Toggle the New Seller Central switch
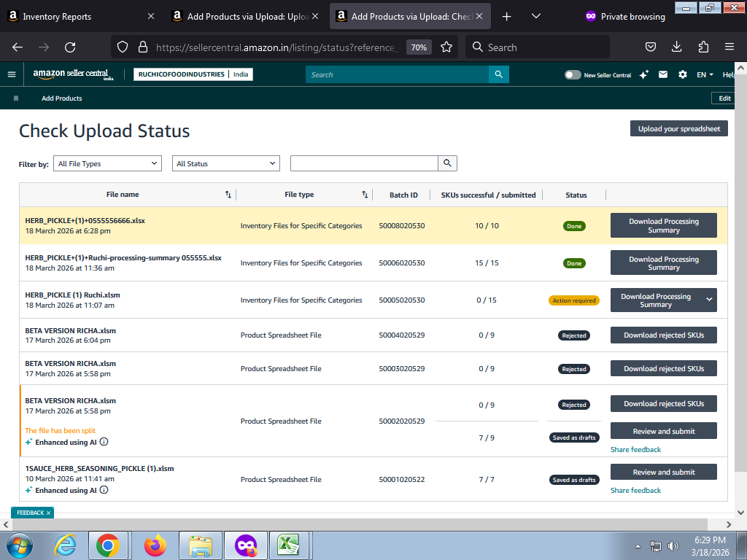This screenshot has height=560, width=747. click(573, 75)
